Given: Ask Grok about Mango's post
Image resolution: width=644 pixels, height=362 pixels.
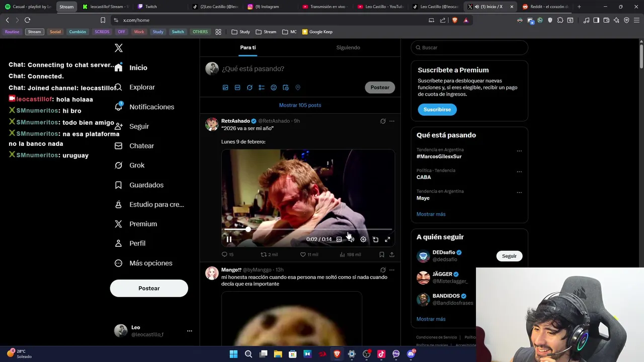Looking at the screenshot, I should click(x=383, y=270).
